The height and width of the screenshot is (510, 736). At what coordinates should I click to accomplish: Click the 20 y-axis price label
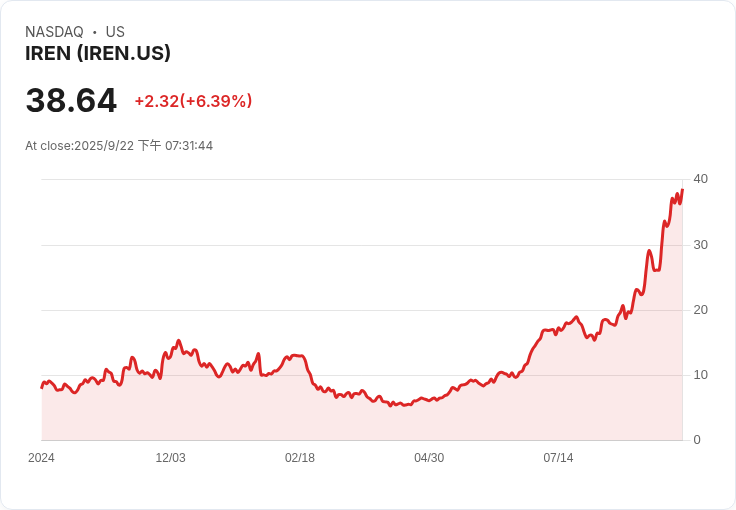click(x=701, y=310)
